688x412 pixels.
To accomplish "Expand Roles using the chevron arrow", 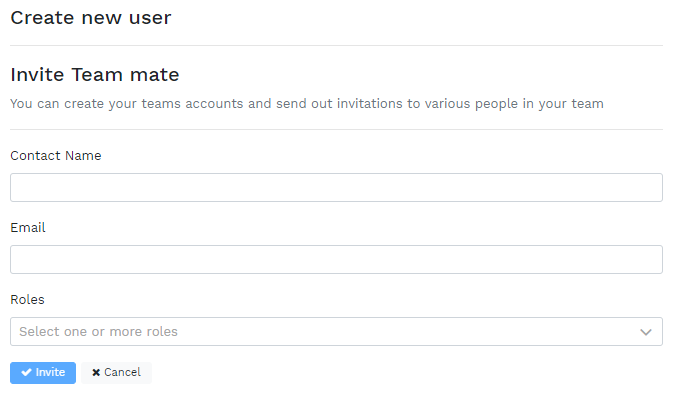I will coord(646,332).
